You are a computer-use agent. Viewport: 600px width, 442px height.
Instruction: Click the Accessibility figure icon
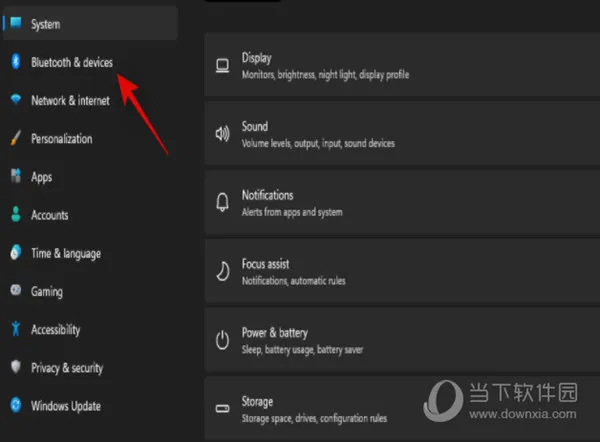(16, 329)
